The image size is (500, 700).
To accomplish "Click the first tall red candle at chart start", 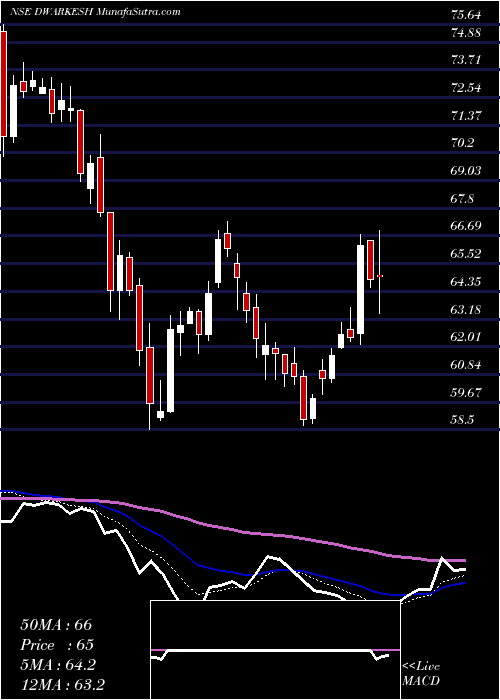I will pyautogui.click(x=4, y=84).
